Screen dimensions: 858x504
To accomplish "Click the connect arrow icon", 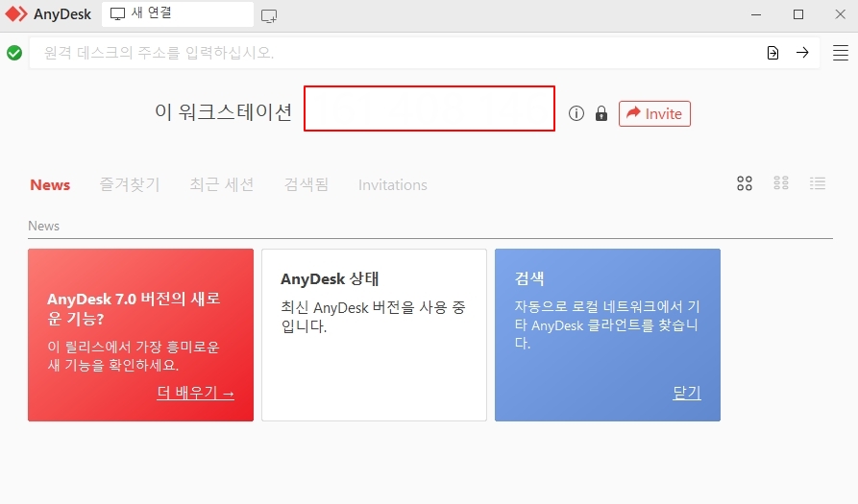I will (x=802, y=53).
